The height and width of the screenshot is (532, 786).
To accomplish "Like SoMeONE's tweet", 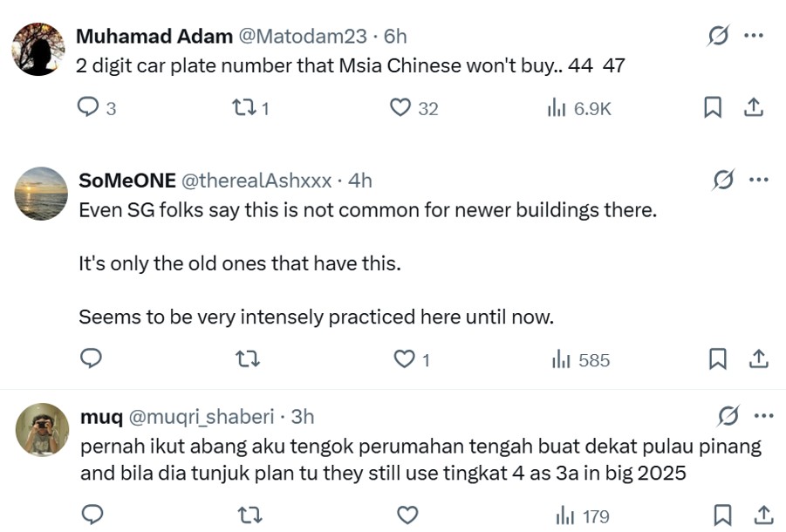I will (x=404, y=359).
